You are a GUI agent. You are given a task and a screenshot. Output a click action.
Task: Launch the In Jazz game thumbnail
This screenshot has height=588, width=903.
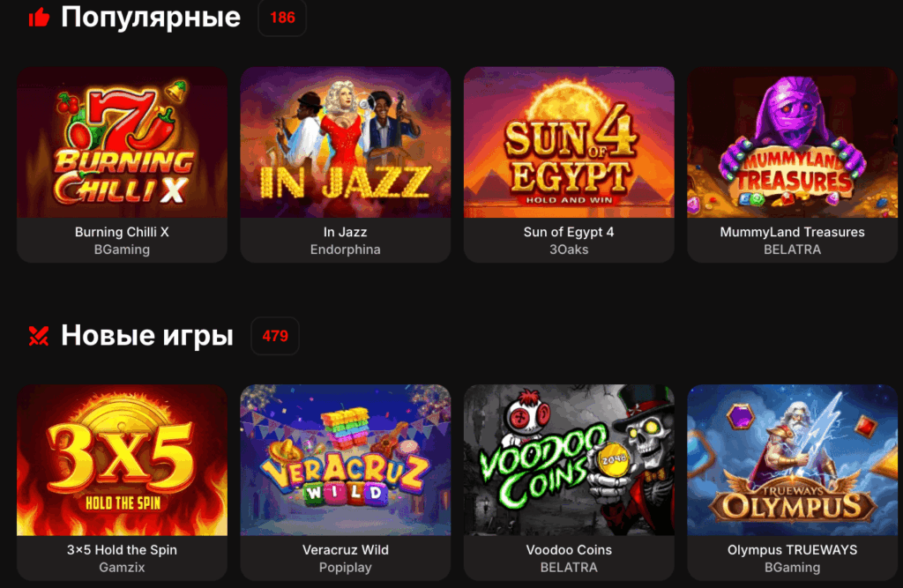[x=346, y=142]
